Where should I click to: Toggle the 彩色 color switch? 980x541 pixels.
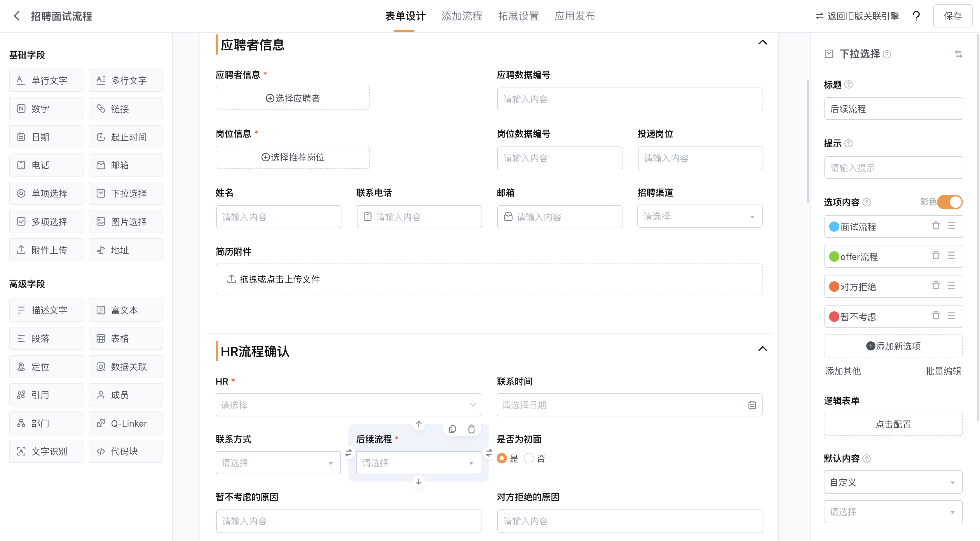point(950,202)
